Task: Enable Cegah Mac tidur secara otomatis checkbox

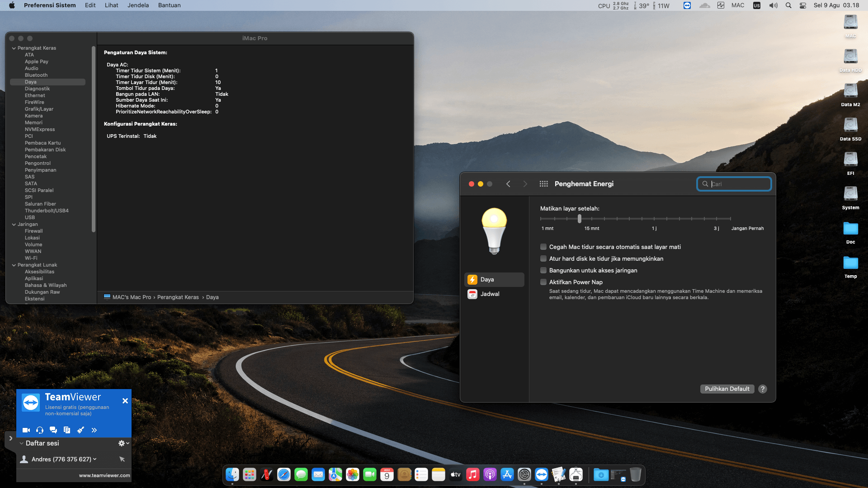Action: click(543, 247)
